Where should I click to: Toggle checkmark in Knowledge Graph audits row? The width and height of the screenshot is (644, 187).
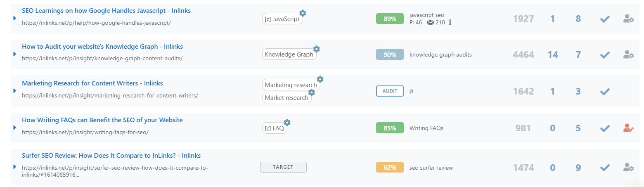(x=605, y=54)
